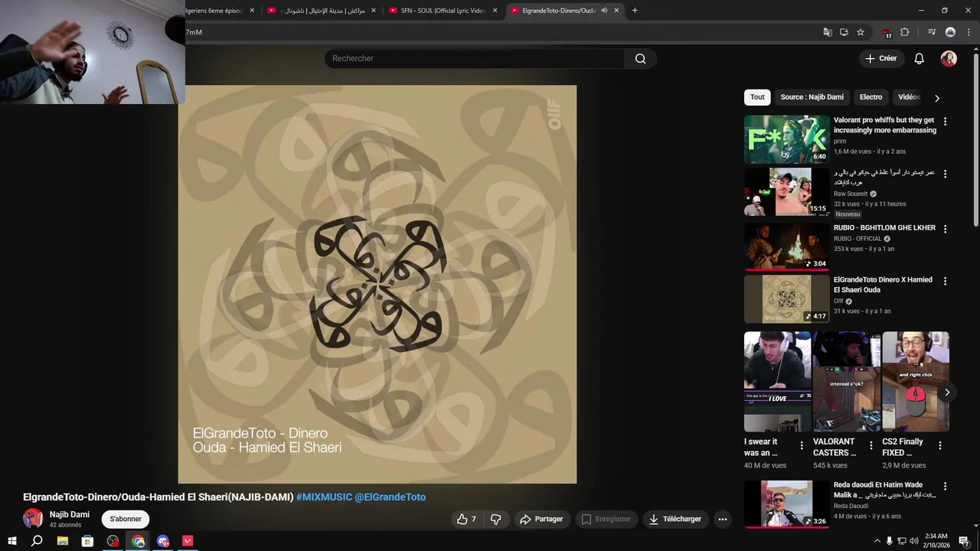This screenshot has height=551, width=980.
Task: Open options for ElGrandeToto Dinero X Hamied
Action: coord(945,281)
